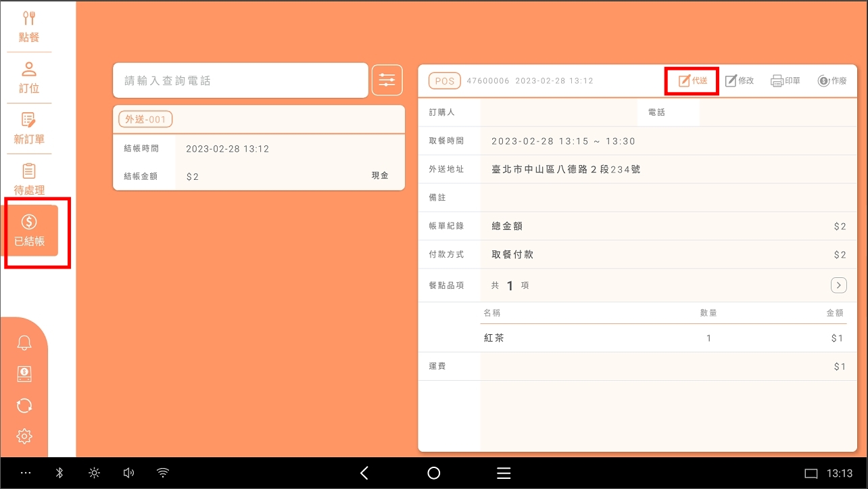The width and height of the screenshot is (868, 489).
Task: Open the 點餐 ordering section
Action: click(29, 27)
